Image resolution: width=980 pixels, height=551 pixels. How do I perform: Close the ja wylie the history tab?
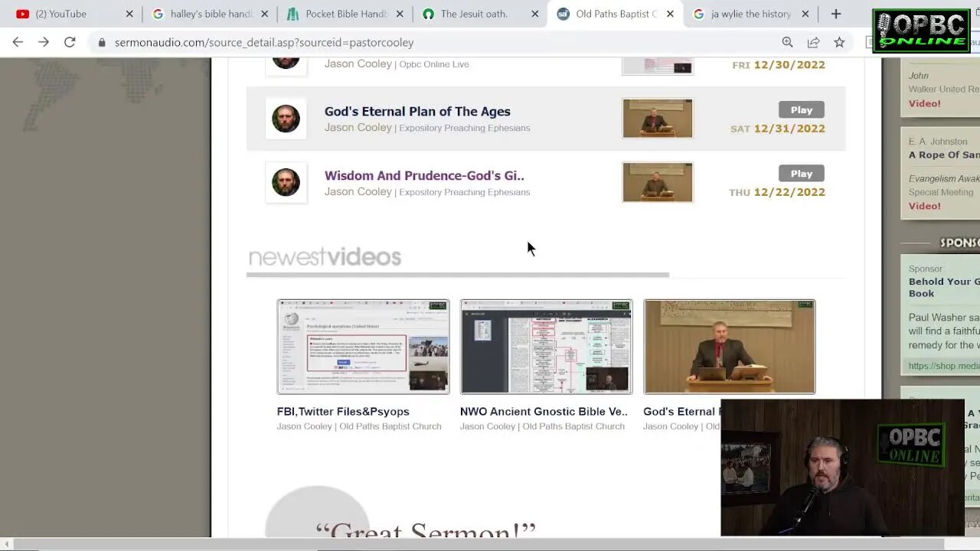coord(805,14)
